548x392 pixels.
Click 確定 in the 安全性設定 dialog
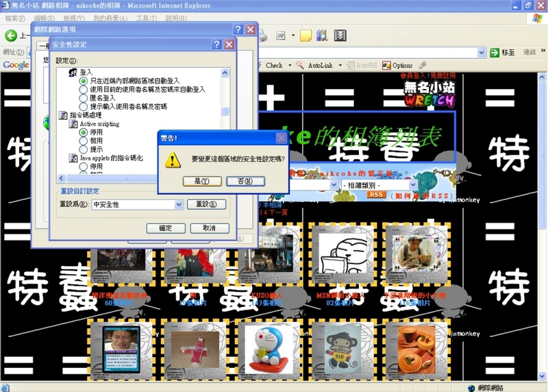coord(166,228)
